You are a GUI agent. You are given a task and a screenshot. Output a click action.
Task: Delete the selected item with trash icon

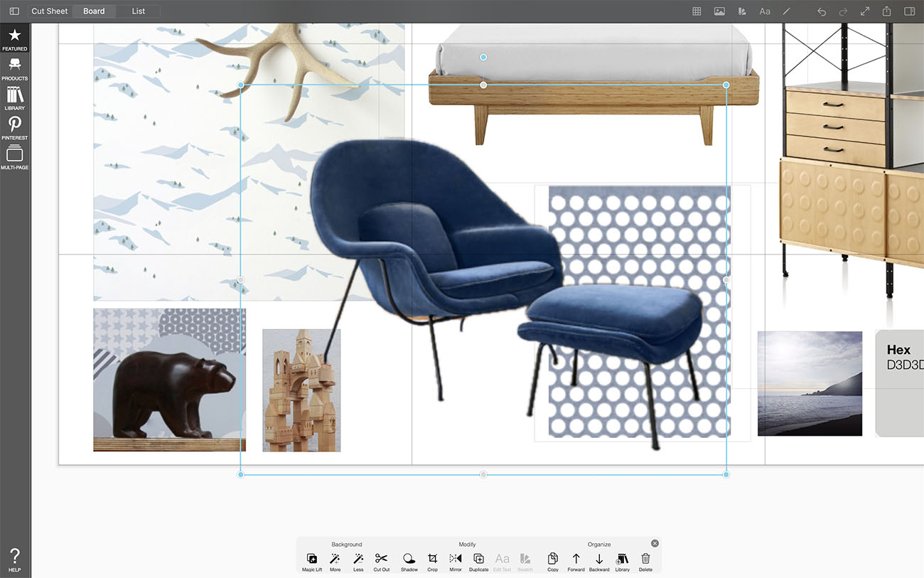[645, 561]
